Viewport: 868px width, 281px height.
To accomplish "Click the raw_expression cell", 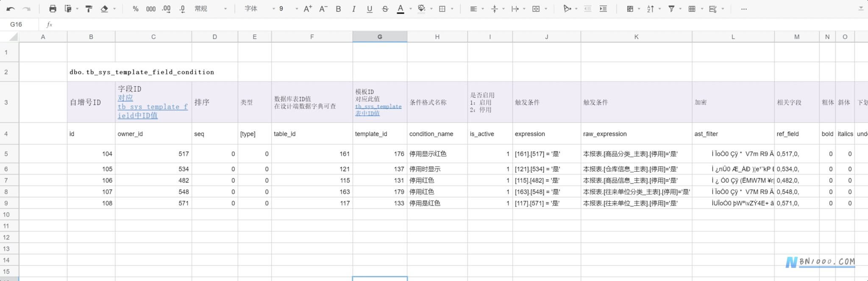I will click(x=636, y=134).
